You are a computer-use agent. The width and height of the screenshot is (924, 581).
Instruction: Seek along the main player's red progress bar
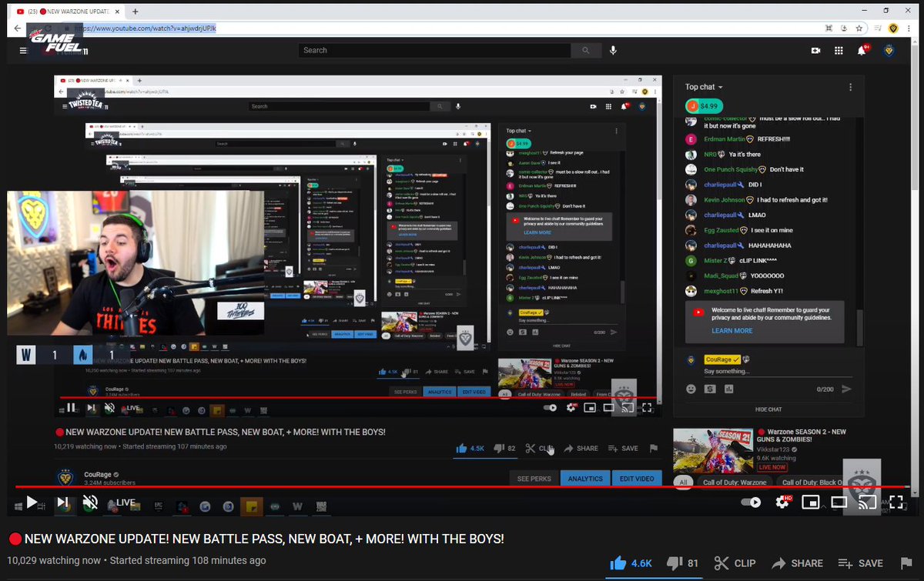pyautogui.click(x=462, y=486)
